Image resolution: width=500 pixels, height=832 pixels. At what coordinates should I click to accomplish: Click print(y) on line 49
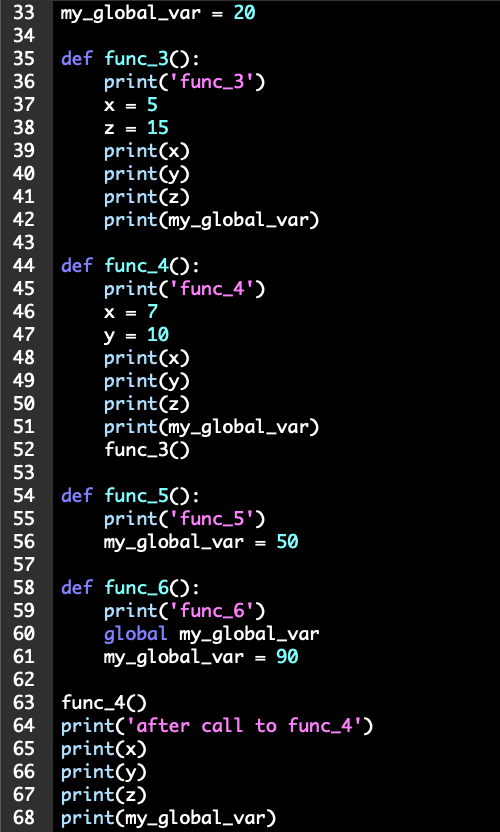(x=147, y=380)
